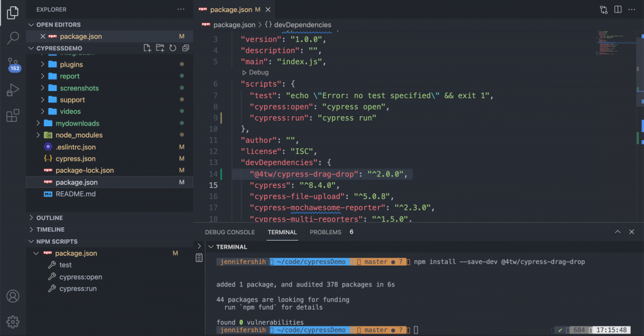
Task: Open Source Control view with 152 badge
Action: point(13,65)
